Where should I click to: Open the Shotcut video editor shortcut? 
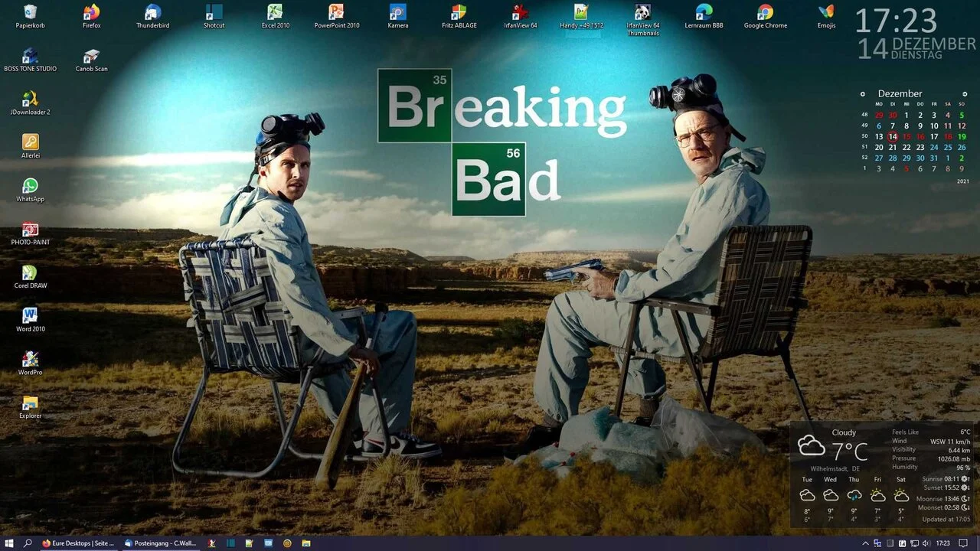pyautogui.click(x=214, y=14)
